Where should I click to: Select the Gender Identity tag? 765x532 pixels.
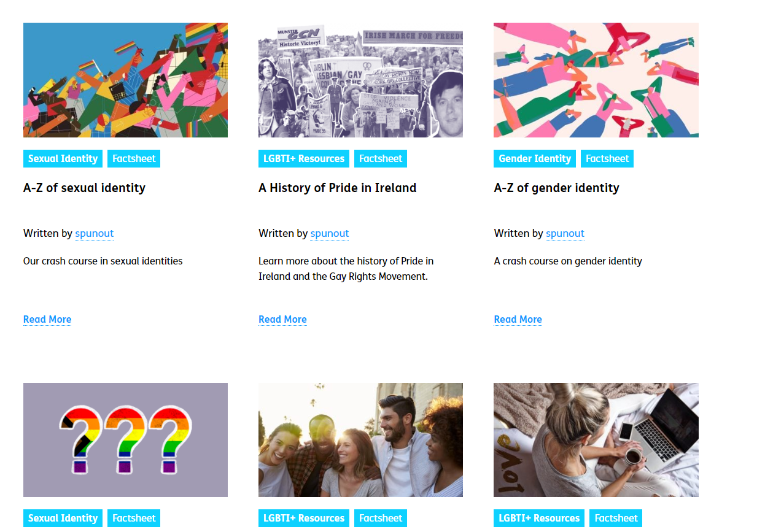click(535, 158)
